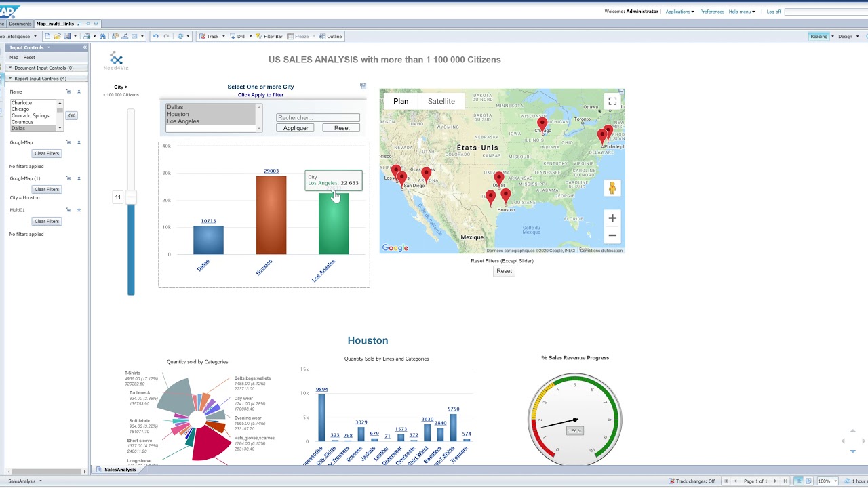Click Reset in Input Controls panel
Image resolution: width=868 pixels, height=488 pixels.
[29, 57]
